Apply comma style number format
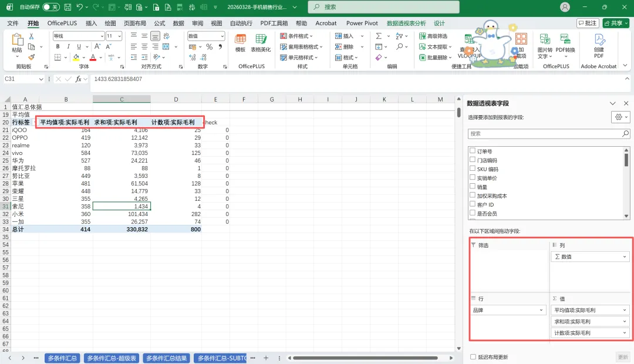This screenshot has height=364, width=634. 220,47
